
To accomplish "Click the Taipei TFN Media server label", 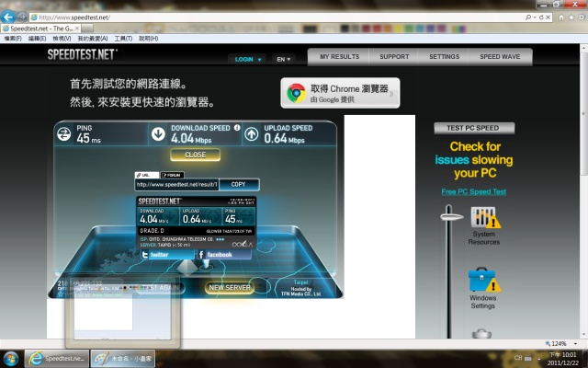I will tap(301, 288).
